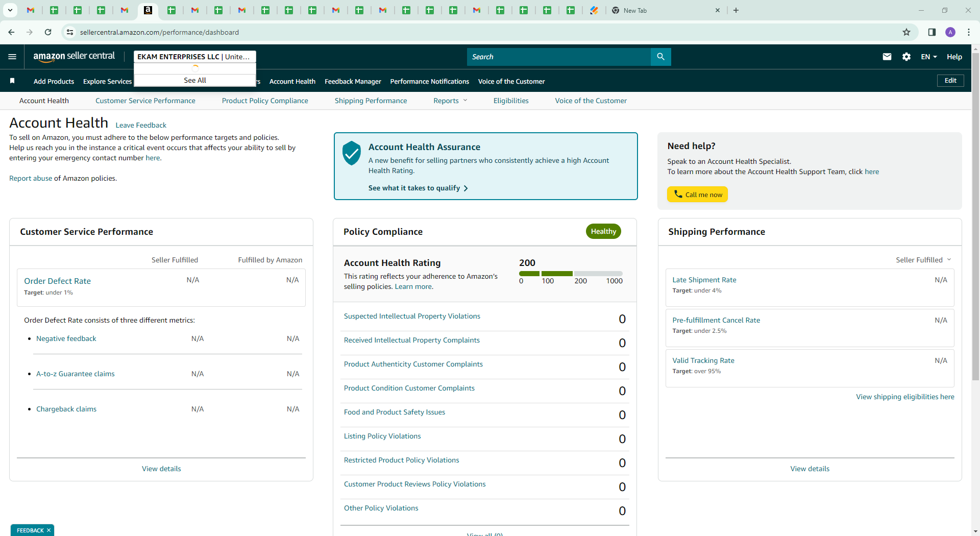Image resolution: width=980 pixels, height=536 pixels.
Task: Open Voice of the Customer sub-tab below dark bar
Action: (x=591, y=101)
